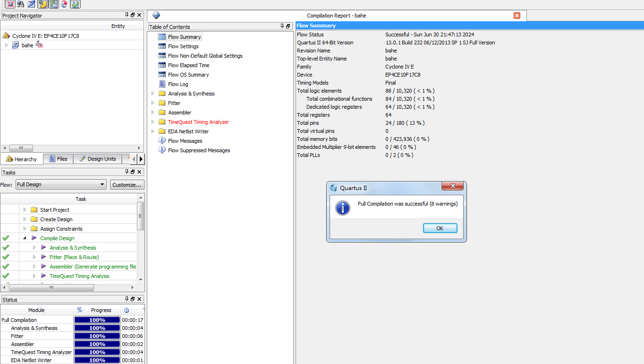Close the Project Navigator panel
The width and height of the screenshot is (644, 364).
(139, 15)
